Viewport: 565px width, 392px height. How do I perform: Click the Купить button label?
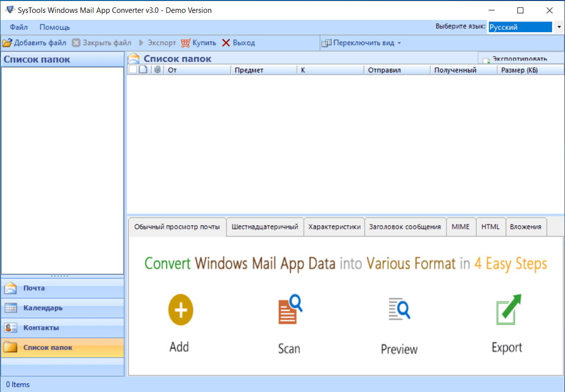tap(204, 43)
